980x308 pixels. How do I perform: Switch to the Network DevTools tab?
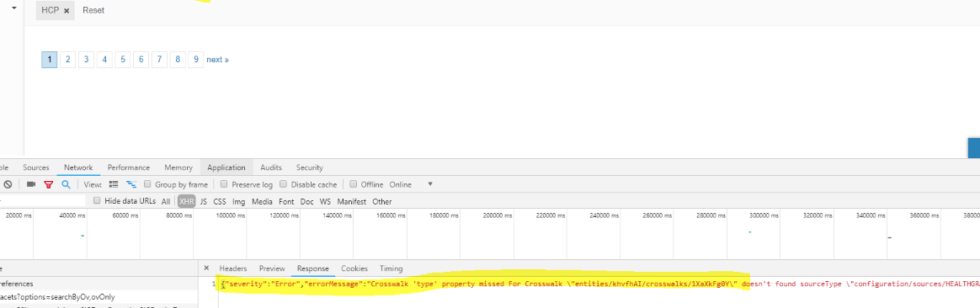pyautogui.click(x=78, y=167)
